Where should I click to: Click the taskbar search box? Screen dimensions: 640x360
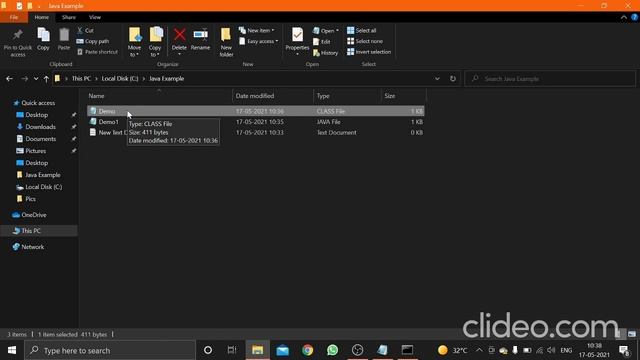[110, 350]
